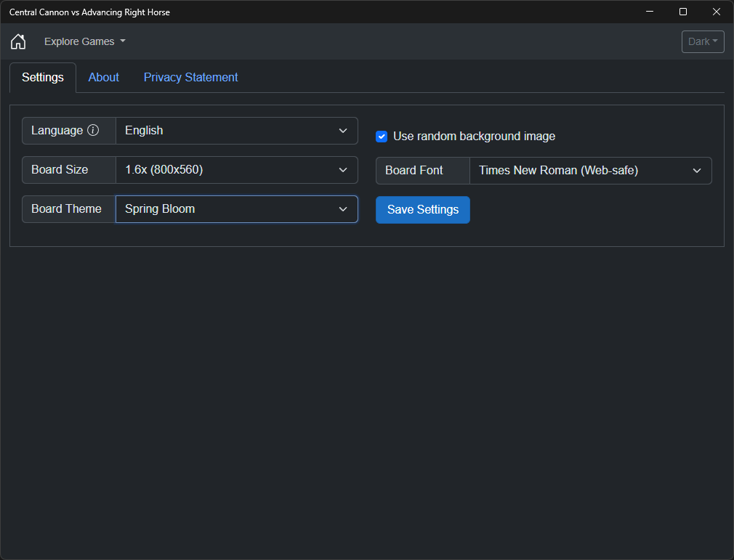Open the Privacy Statement tab

(x=190, y=78)
